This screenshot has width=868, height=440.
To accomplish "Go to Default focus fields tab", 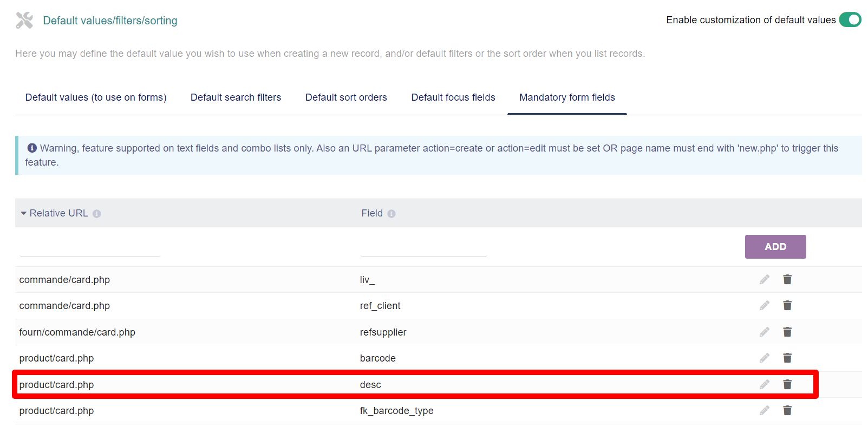I will pyautogui.click(x=453, y=97).
